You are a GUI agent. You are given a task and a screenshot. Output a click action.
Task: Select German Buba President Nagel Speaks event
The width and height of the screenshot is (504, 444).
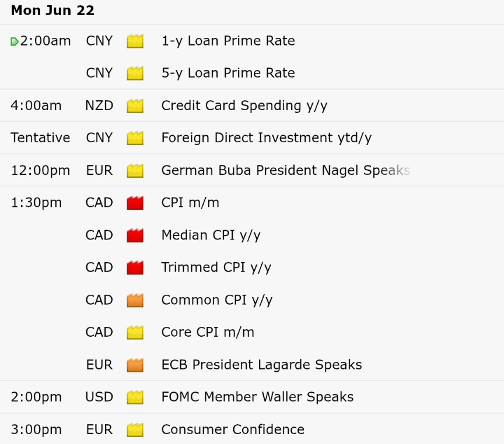(286, 170)
